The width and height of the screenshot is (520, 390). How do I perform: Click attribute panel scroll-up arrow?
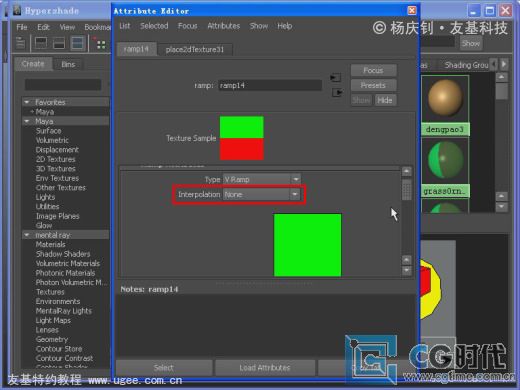407,171
